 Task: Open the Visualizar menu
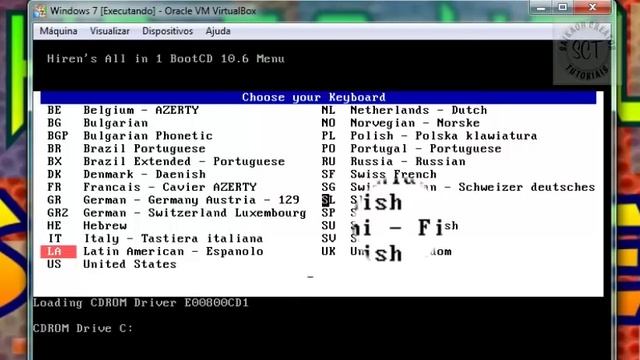[x=109, y=31]
